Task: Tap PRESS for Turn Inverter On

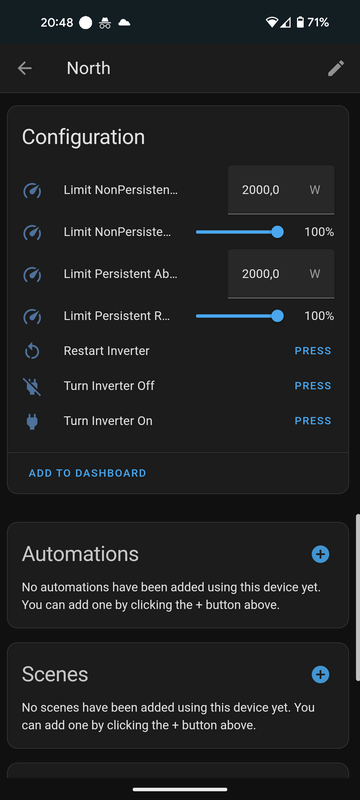Action: [x=313, y=421]
